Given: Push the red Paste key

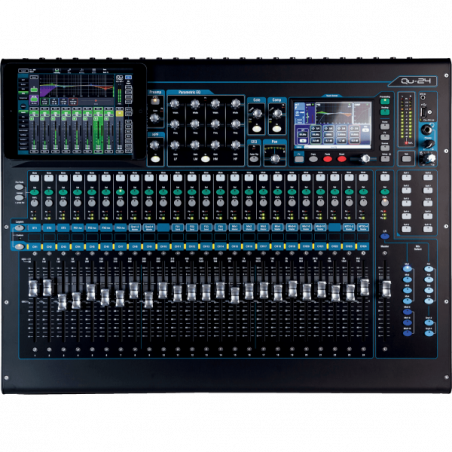Looking at the screenshot, I should pyautogui.click(x=327, y=159).
